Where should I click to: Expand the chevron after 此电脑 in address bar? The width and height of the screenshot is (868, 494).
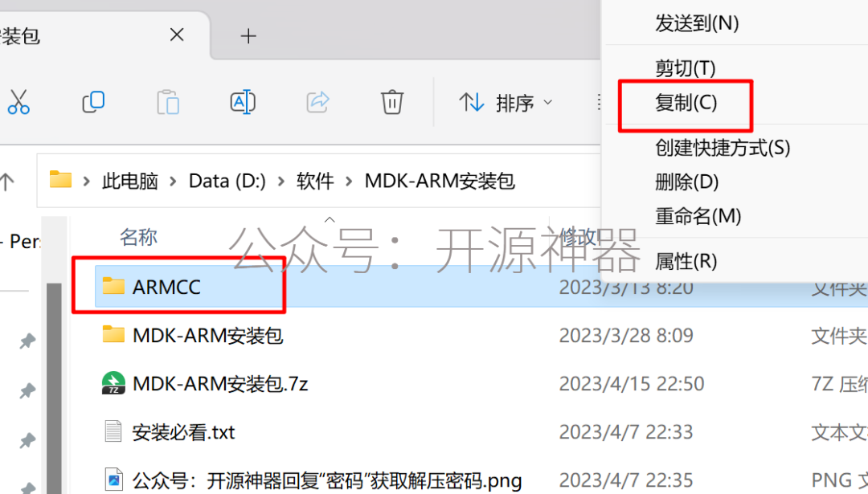pyautogui.click(x=174, y=181)
